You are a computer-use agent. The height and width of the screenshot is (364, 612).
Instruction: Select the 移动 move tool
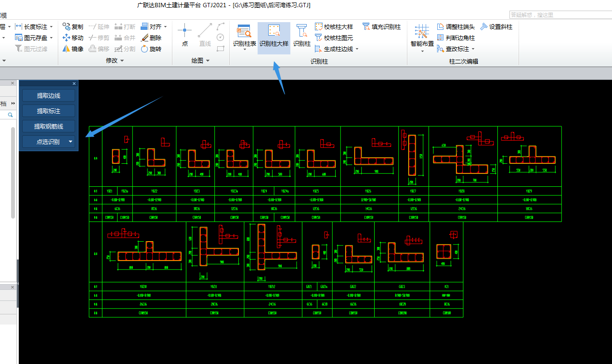(73, 38)
